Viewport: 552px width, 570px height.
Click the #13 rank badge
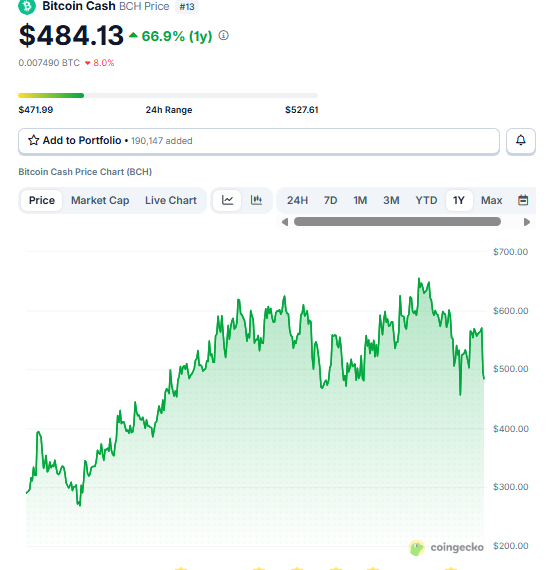pyautogui.click(x=187, y=7)
